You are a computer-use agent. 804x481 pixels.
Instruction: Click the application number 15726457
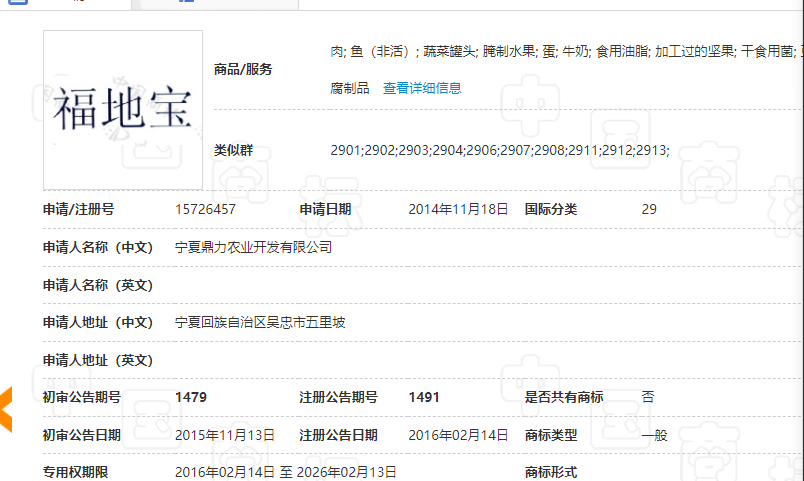coord(205,209)
